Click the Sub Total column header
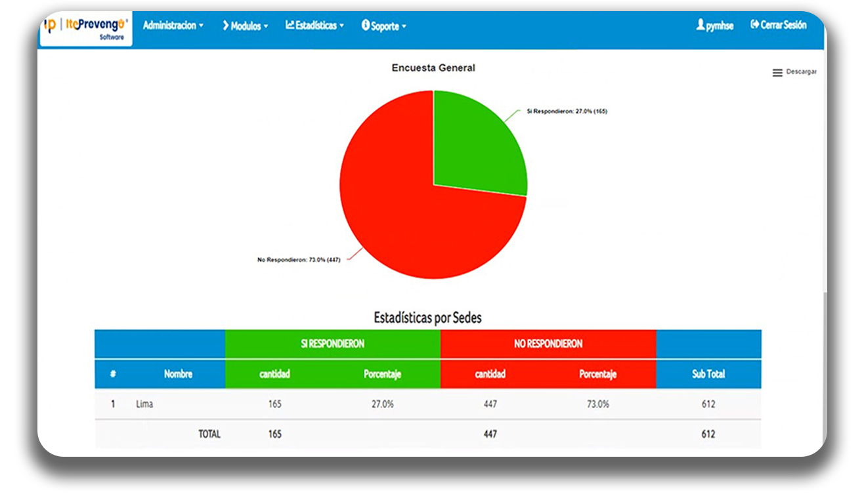Viewport: 864px width, 504px height. (x=708, y=374)
